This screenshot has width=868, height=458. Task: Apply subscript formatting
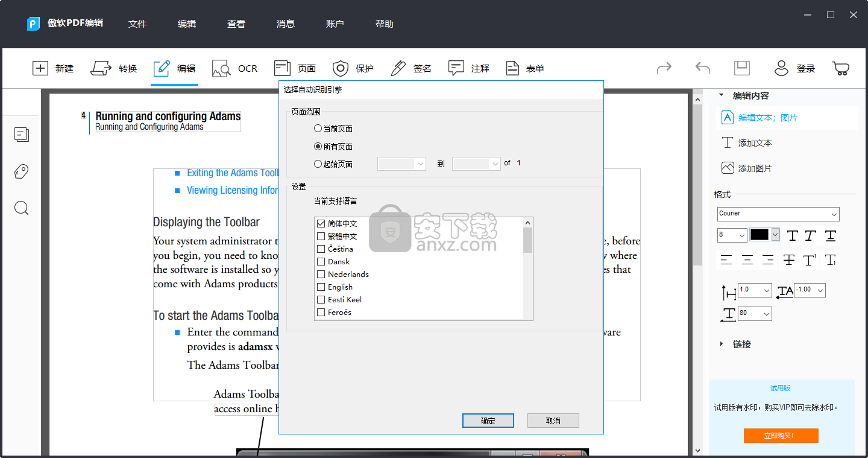coord(831,260)
